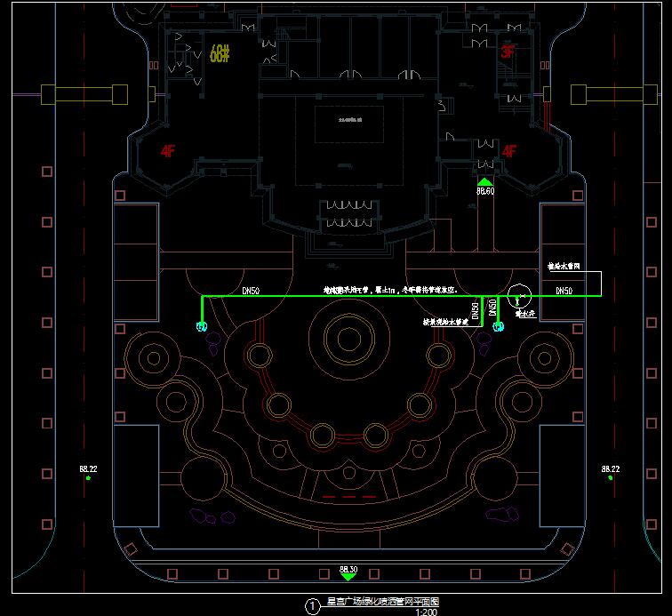
Task: Select the yellow 68# building label
Action: coord(220,54)
